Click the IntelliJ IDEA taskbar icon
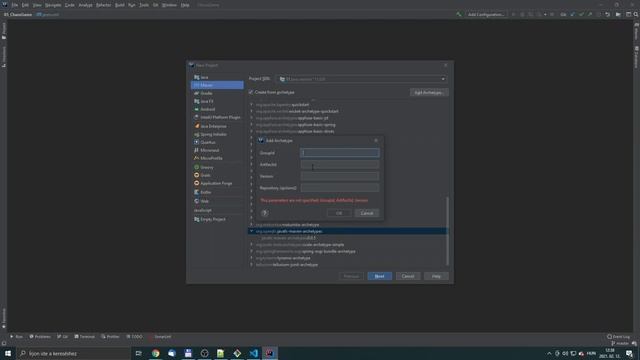Screen dimensions: 640x360 (x=270, y=353)
